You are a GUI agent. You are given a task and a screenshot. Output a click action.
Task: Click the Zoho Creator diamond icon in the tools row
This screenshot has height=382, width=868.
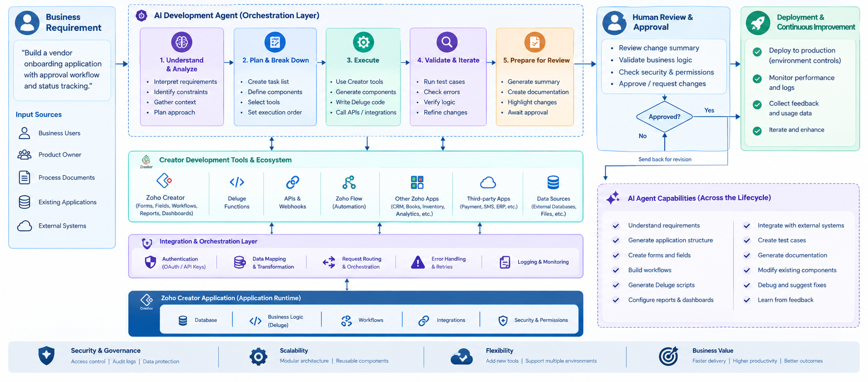(x=164, y=181)
